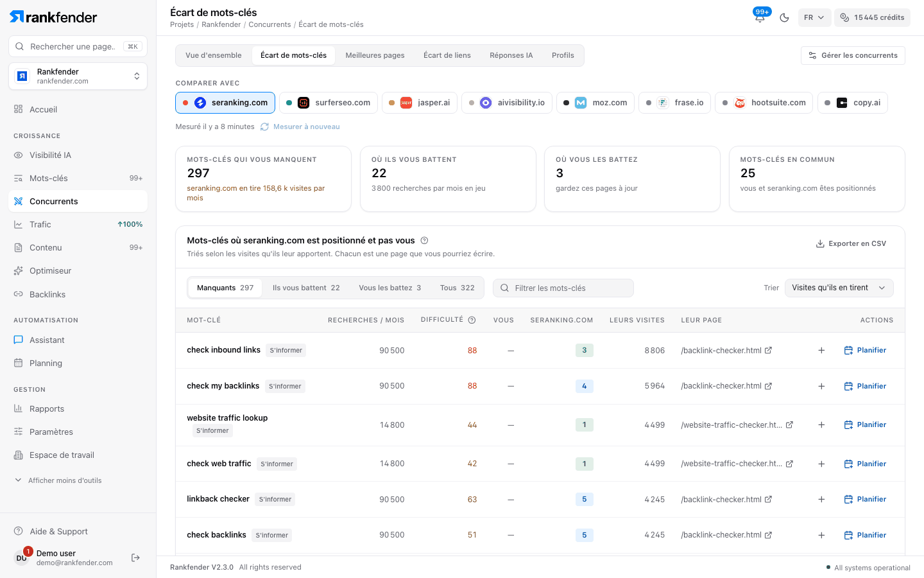Open the notifications bell icon

(760, 17)
